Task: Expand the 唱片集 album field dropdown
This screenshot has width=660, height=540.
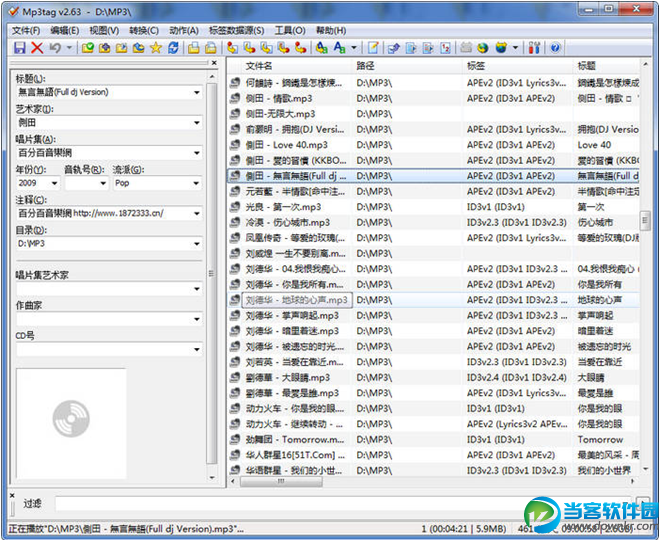Action: (197, 153)
